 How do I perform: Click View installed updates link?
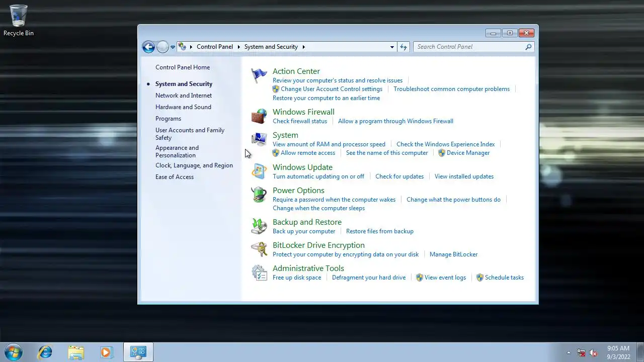tap(464, 176)
